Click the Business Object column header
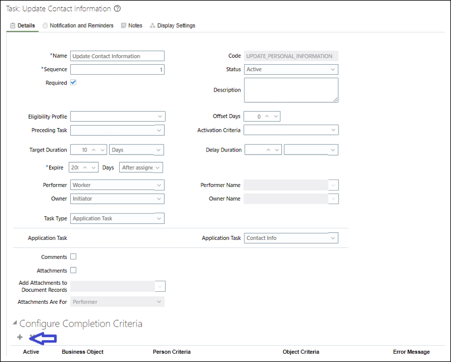Image resolution: width=451 pixels, height=362 pixels. 83,352
